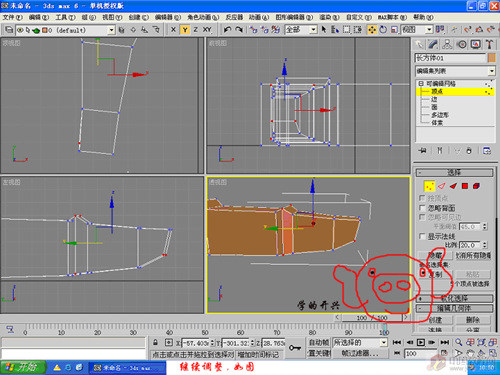
Task: Enable the 忽略背面 checkbox
Action: (x=422, y=208)
